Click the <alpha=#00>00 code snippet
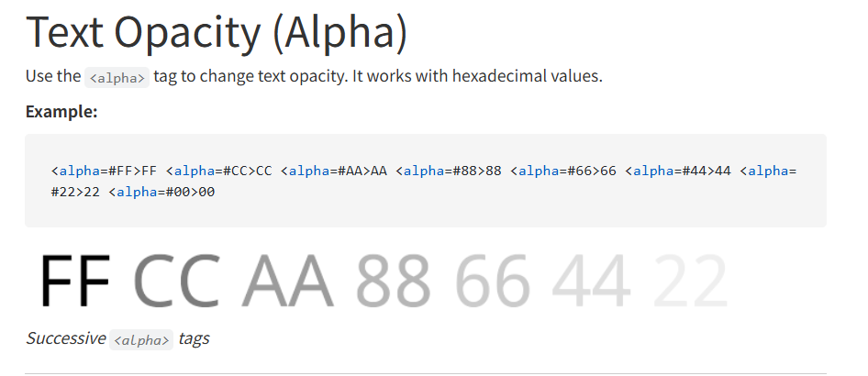Viewport: 868px width, 376px height. click(x=161, y=192)
